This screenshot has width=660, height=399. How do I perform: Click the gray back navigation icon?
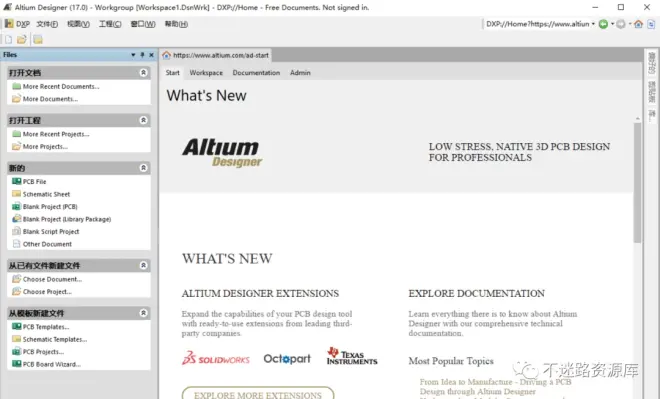620,24
